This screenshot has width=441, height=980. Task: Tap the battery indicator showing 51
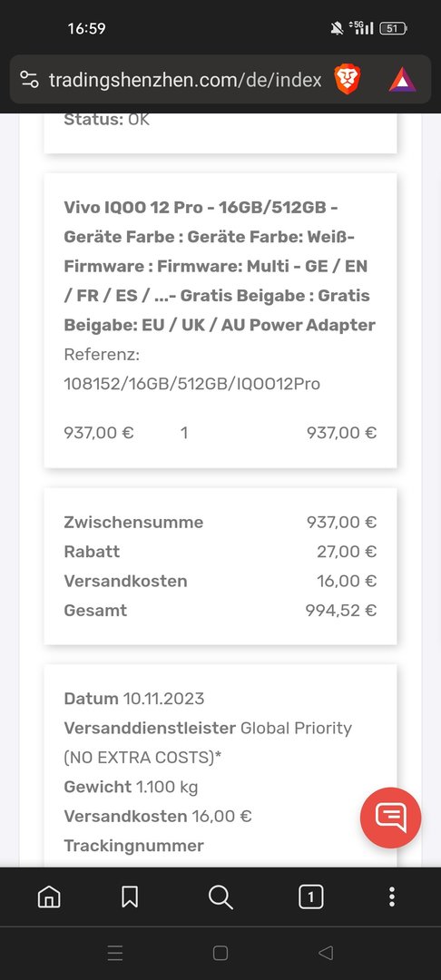[393, 28]
